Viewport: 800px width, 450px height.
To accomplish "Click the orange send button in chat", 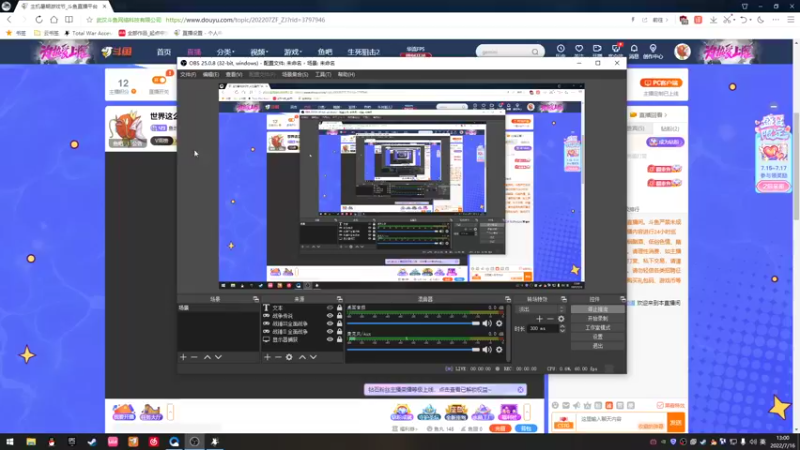I will tap(676, 422).
